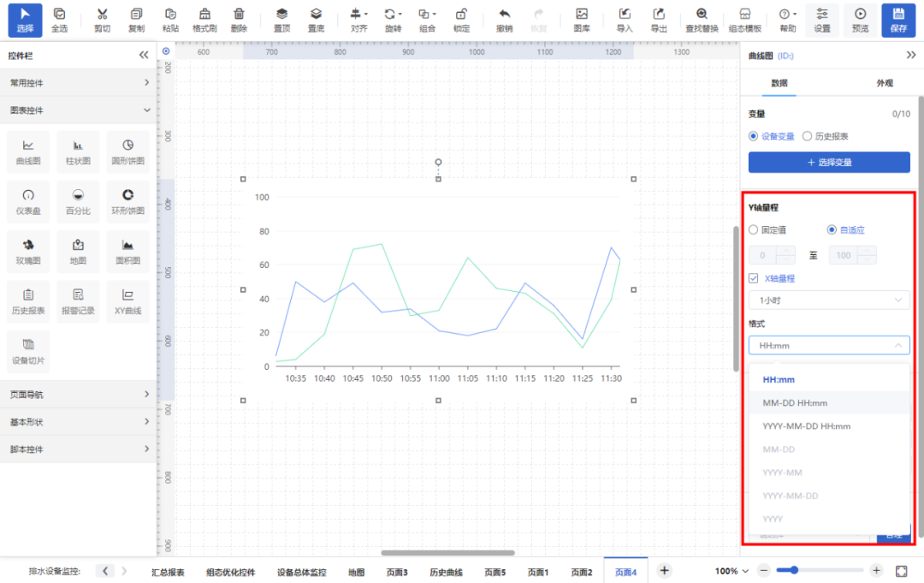Select the 仪表盘 gauge widget
Screen dimensions: 924x583
point(28,201)
